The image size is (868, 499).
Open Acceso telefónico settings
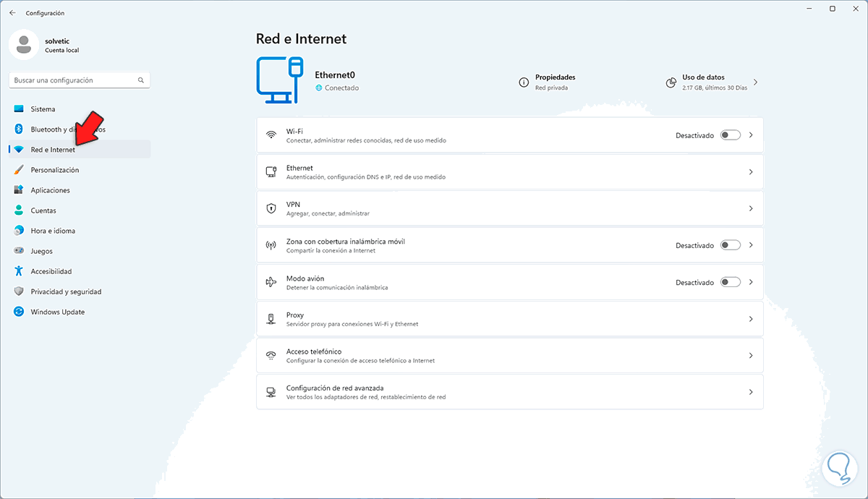click(510, 355)
